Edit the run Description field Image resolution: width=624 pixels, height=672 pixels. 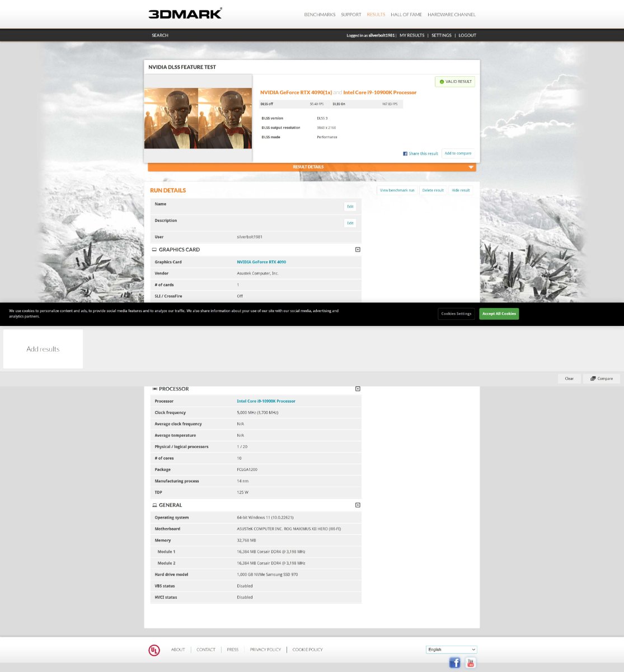pos(350,223)
